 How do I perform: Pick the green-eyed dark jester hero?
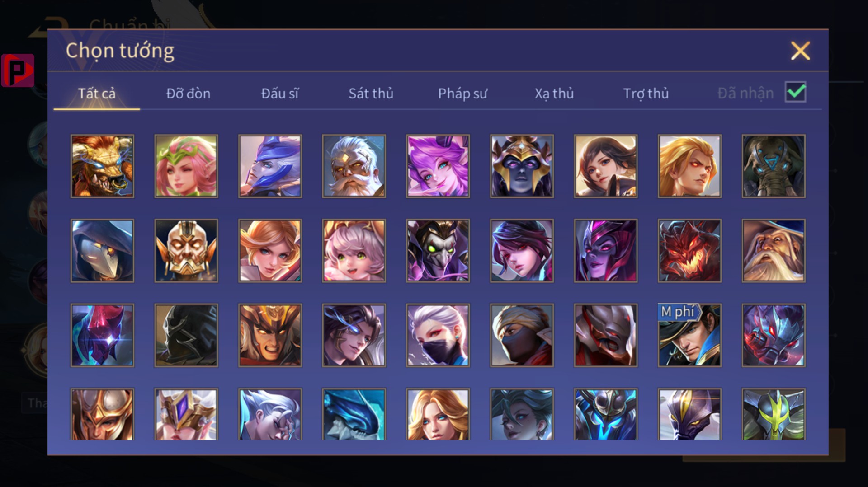pyautogui.click(x=438, y=251)
